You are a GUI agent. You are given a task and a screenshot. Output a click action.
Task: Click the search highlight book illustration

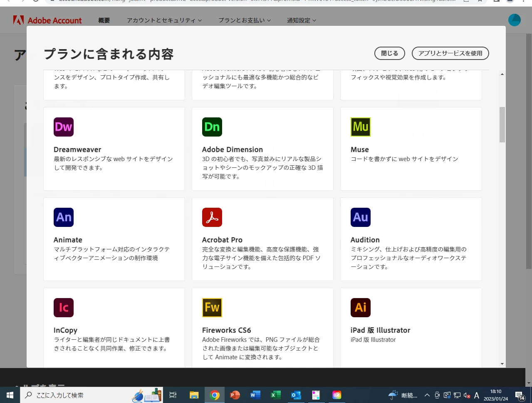point(146,395)
